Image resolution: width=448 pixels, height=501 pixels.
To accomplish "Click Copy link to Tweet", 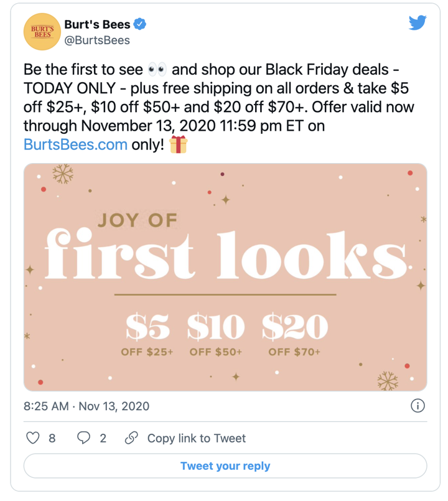I will pyautogui.click(x=197, y=438).
